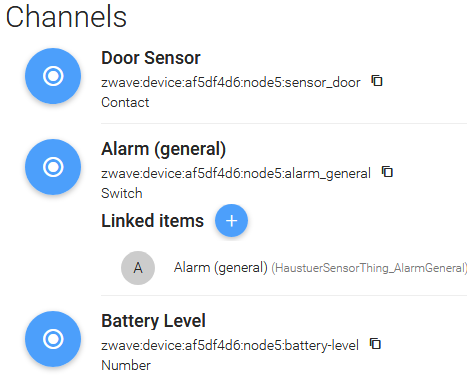Viewport: 467px width, 389px height.
Task: Click the Door Sensor channel title
Action: 151,58
